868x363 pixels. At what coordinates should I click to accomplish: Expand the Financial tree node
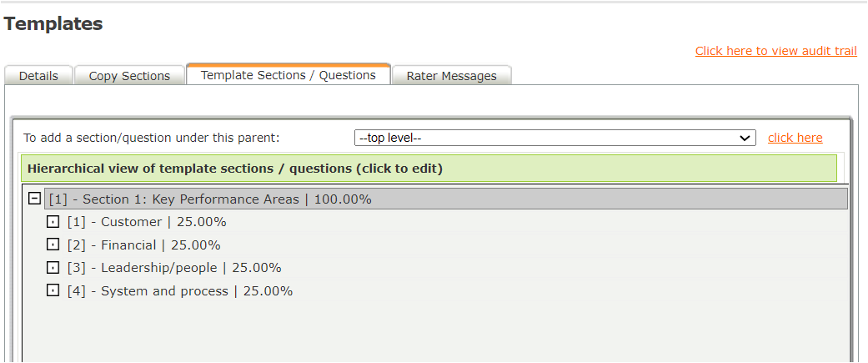point(53,245)
